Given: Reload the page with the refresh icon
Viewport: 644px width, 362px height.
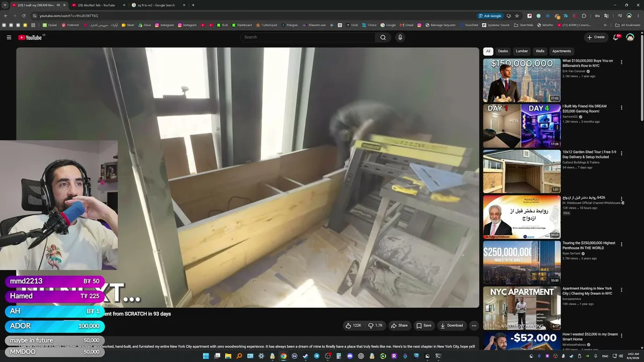Looking at the screenshot, I should click(x=24, y=16).
